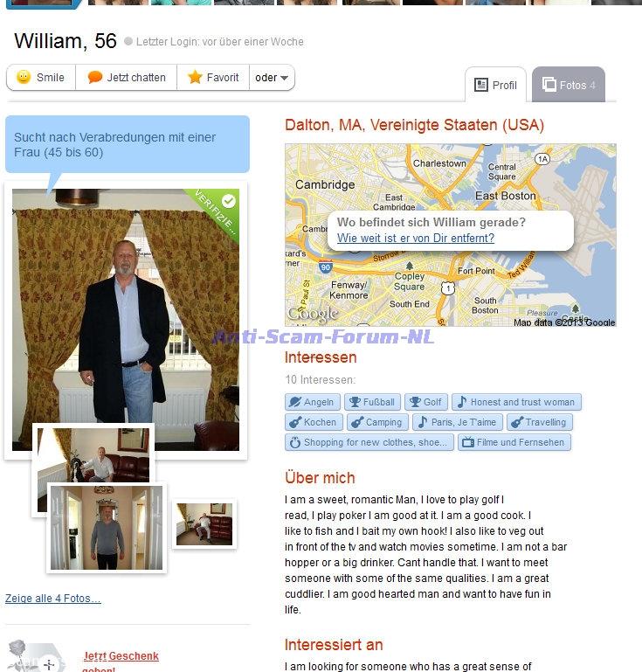Open the Fotos 4 tab

569,85
